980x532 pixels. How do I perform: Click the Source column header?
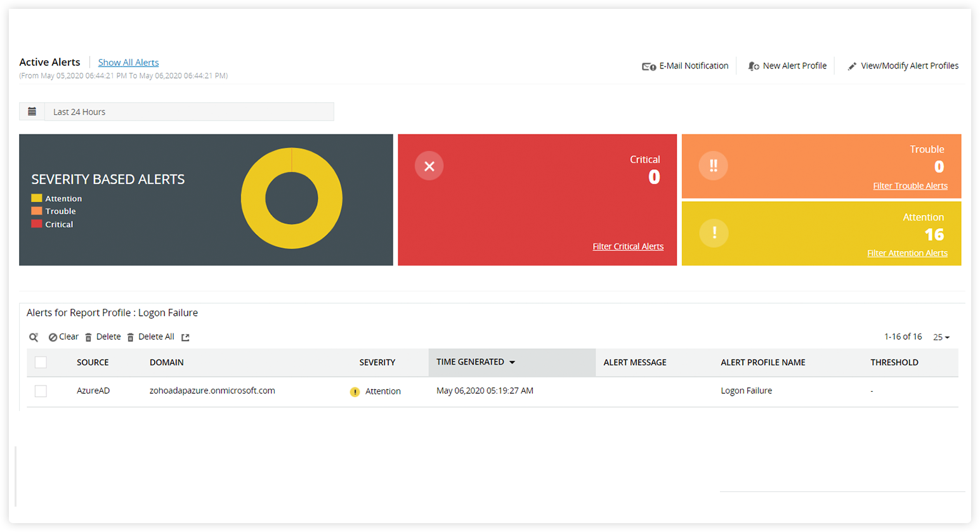click(93, 363)
